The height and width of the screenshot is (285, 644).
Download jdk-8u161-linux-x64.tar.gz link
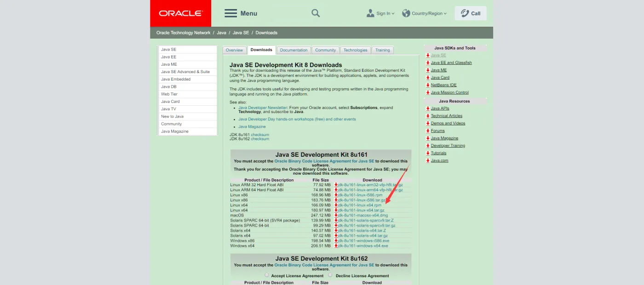[361, 210]
